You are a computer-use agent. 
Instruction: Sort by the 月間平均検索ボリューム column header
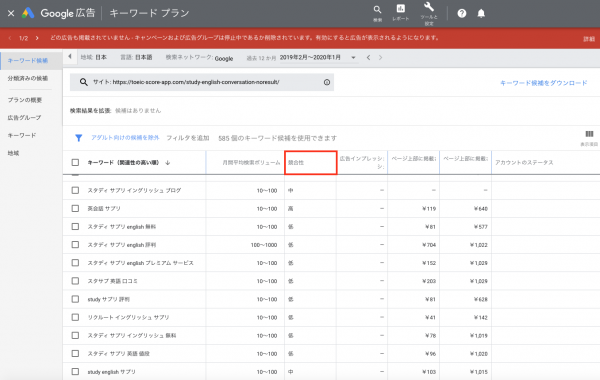click(251, 163)
